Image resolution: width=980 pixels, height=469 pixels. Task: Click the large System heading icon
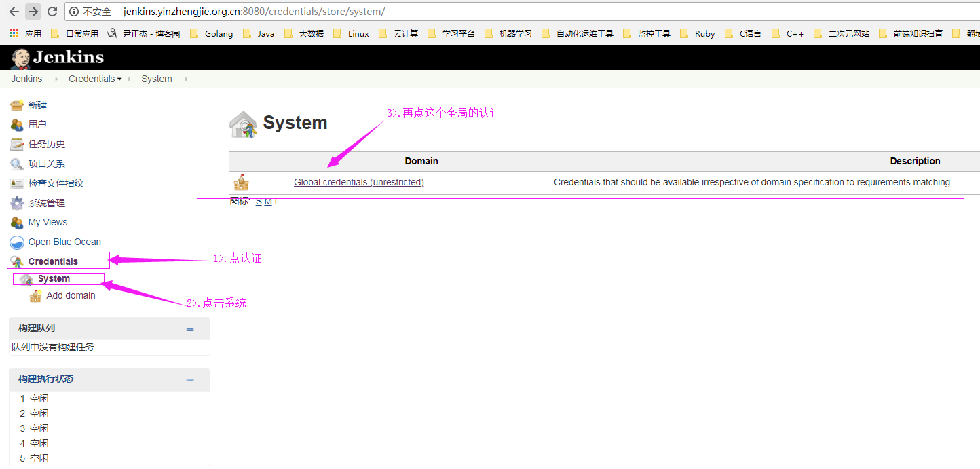[243, 124]
